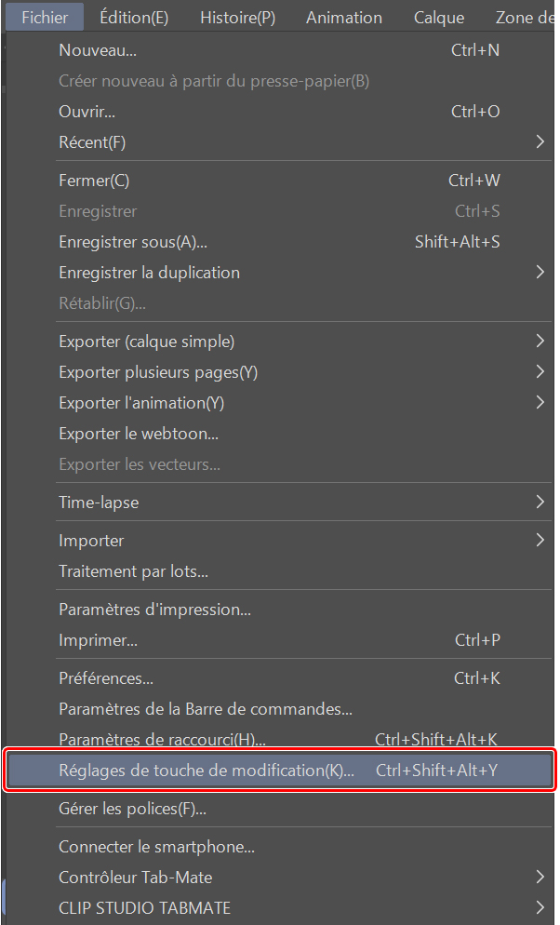This screenshot has height=925, width=560.
Task: Click Imprimer... menu entry
Action: 98,640
